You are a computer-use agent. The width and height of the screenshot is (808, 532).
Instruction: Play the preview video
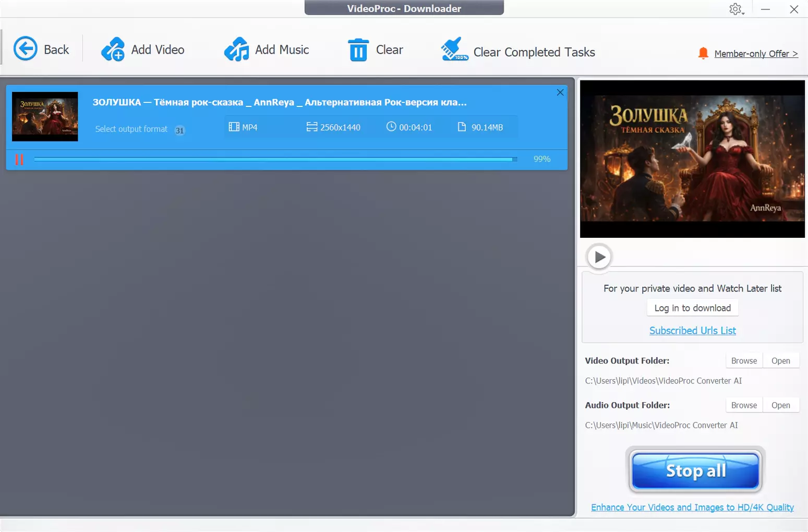pos(599,257)
